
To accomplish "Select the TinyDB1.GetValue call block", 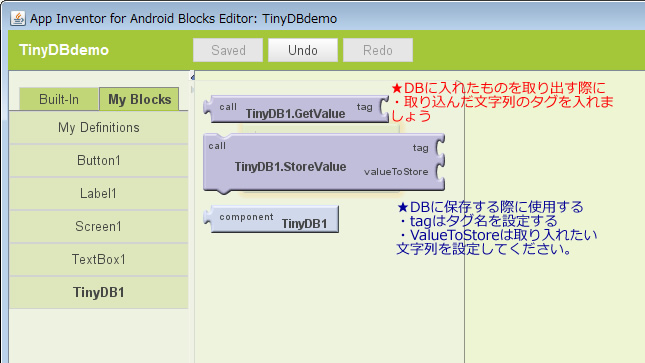I will pos(295,109).
